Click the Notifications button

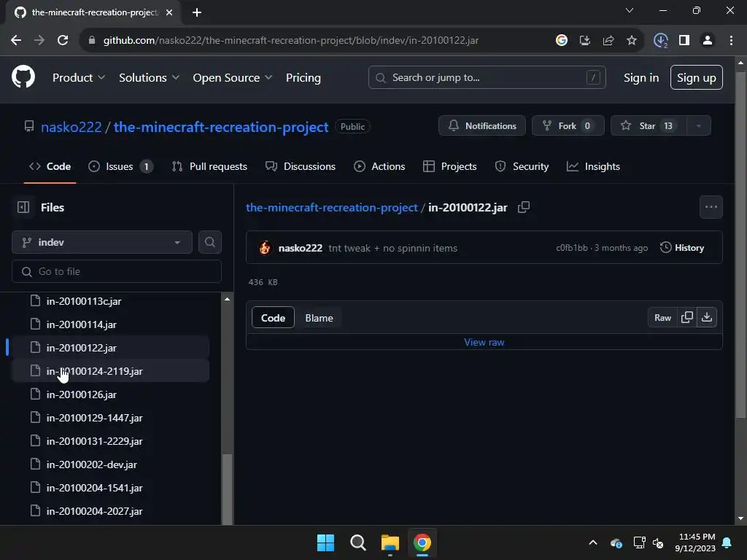tap(481, 125)
